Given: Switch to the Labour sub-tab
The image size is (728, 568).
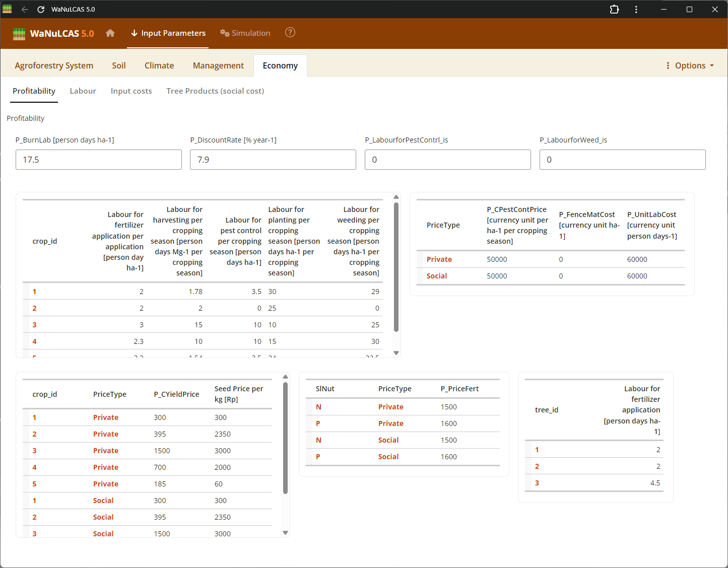Looking at the screenshot, I should [x=83, y=91].
